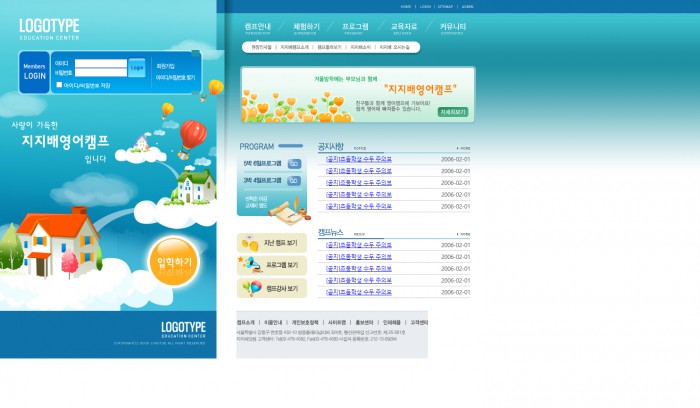This screenshot has width=700, height=408.
Task: Click the scroll and quill textbook icon
Action: (283, 210)
